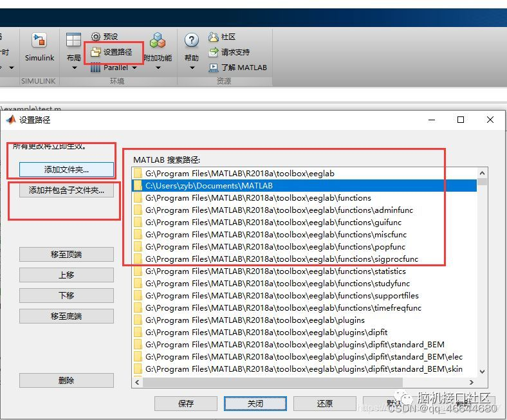Click Move Up (上移) button
The height and width of the screenshot is (420, 507).
pyautogui.click(x=66, y=275)
